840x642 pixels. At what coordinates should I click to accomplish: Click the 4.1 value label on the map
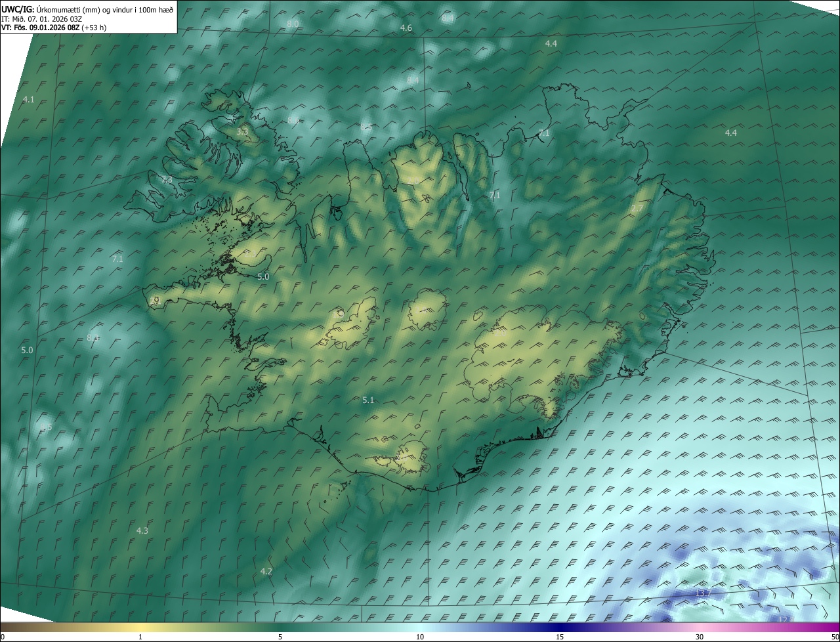click(28, 99)
